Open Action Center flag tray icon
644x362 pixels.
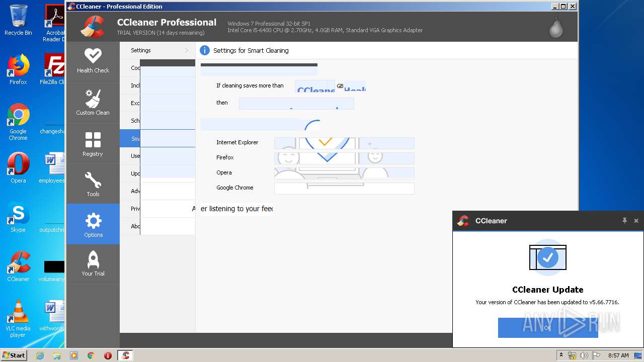(596, 355)
